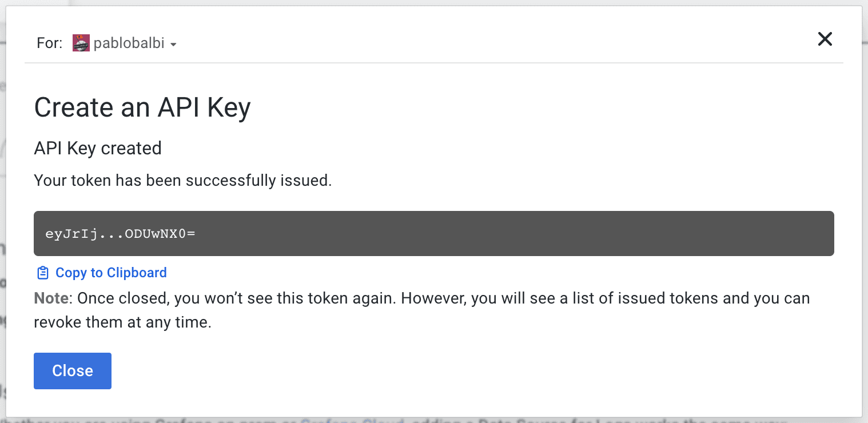Select the eyJrIj token text
Viewport: 868px width, 423px height.
click(x=120, y=233)
